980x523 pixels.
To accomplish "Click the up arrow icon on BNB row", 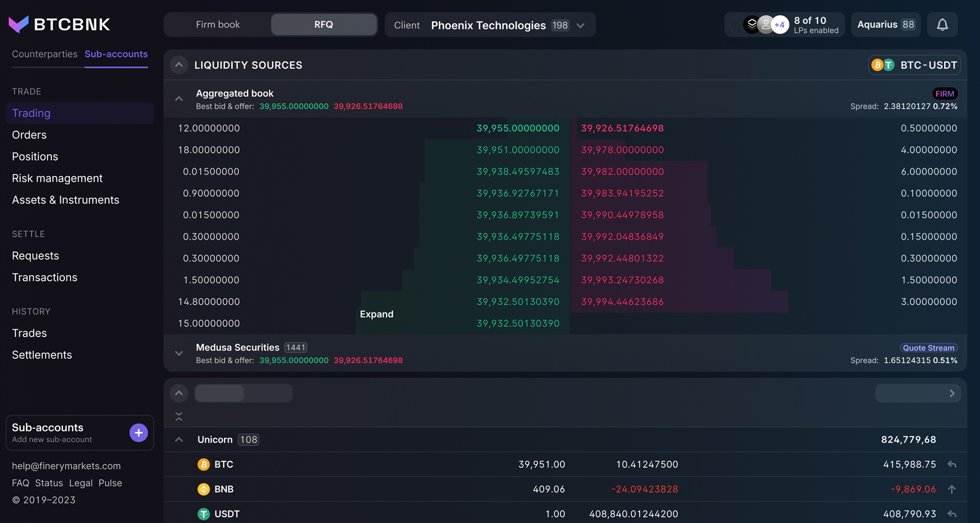I will pyautogui.click(x=952, y=489).
